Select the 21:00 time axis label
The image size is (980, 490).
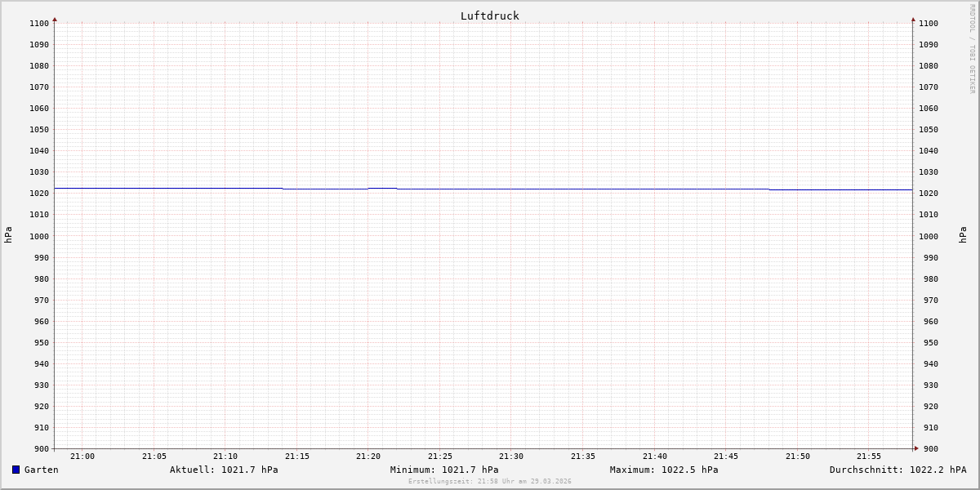pos(82,457)
